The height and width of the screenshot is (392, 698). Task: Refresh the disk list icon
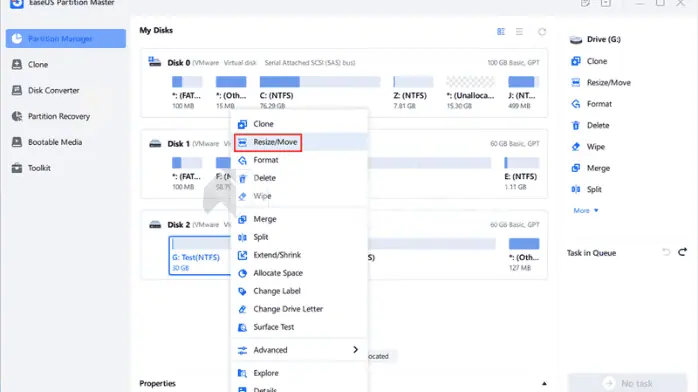click(x=542, y=32)
